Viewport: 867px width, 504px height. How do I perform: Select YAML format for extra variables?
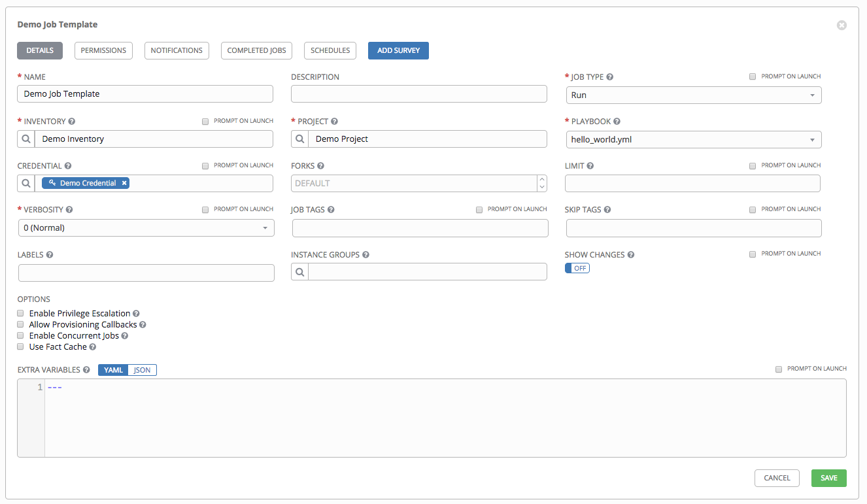tap(113, 370)
